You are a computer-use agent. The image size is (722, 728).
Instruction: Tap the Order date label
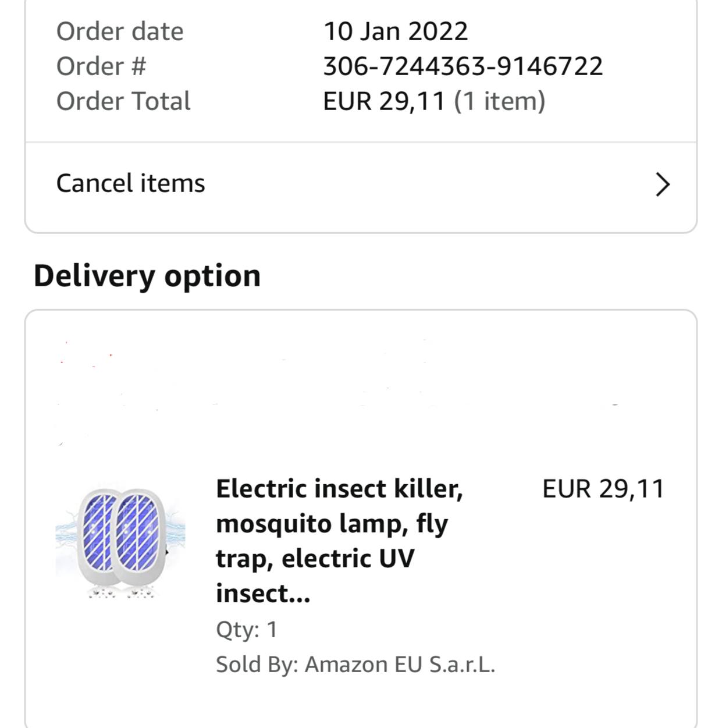(120, 31)
